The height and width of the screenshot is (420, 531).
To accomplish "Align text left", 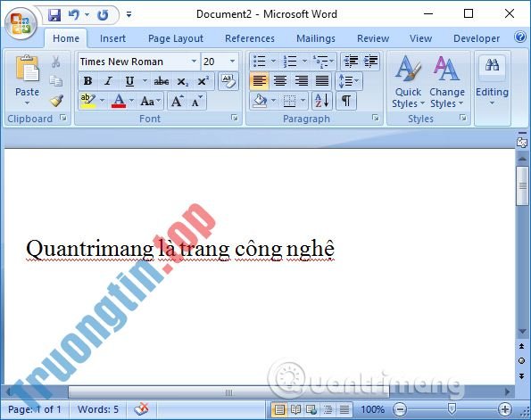I will pos(260,81).
